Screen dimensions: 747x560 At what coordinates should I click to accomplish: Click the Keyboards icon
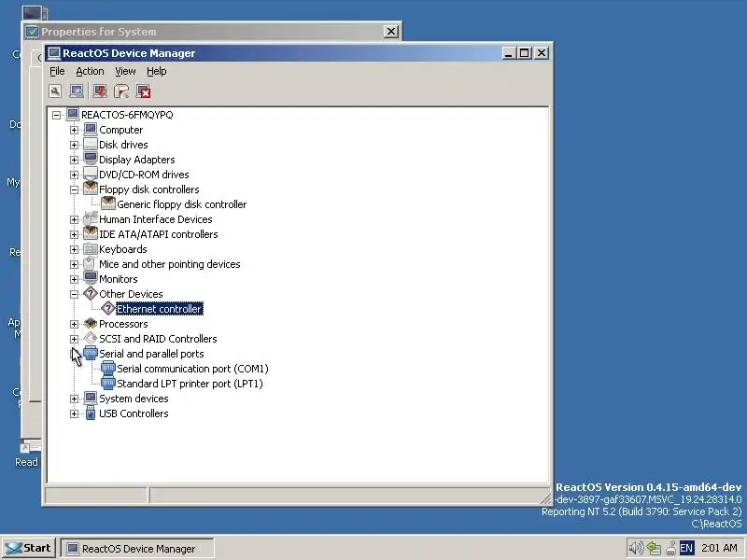tap(90, 249)
